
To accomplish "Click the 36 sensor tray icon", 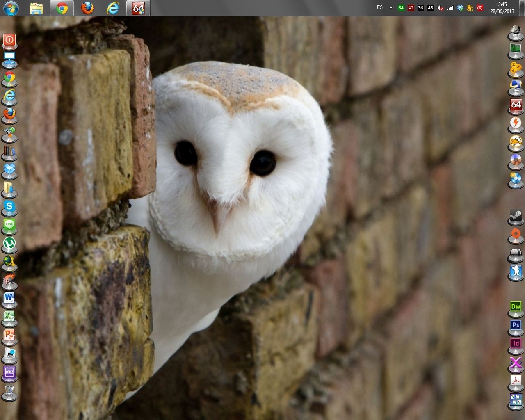I will tap(420, 8).
